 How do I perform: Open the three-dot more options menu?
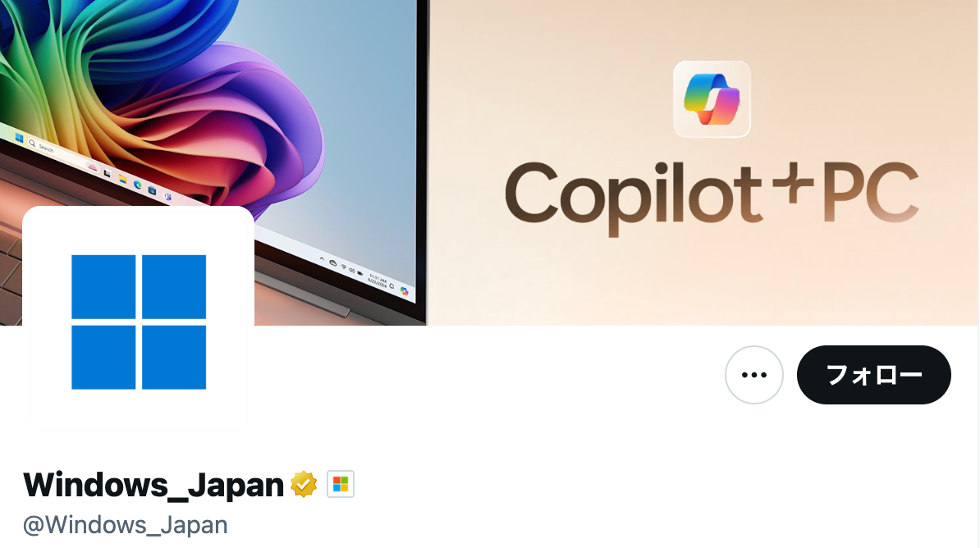tap(753, 375)
